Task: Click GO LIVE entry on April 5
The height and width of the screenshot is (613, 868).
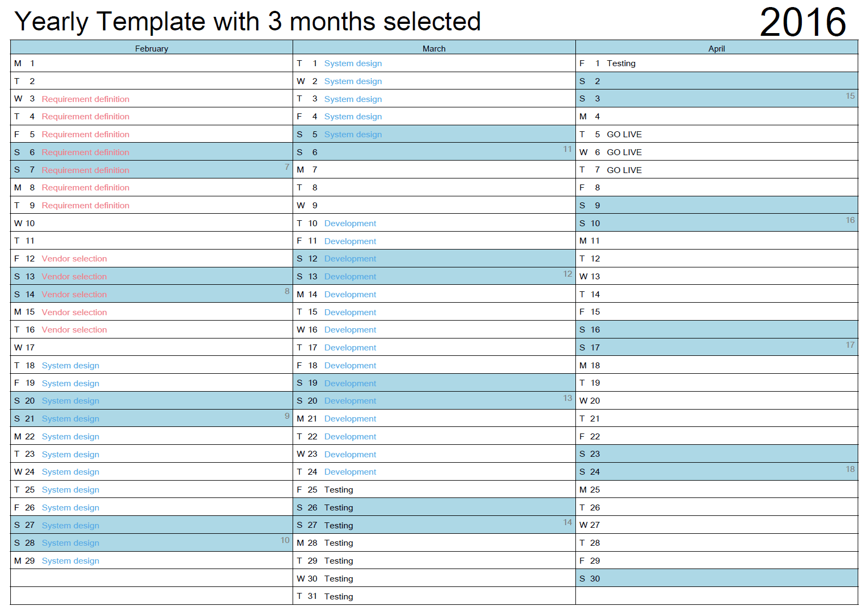Action: [x=624, y=135]
